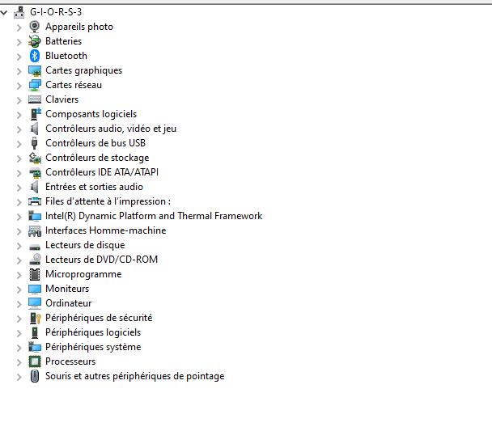
Task: Select Contrôleurs audio, vidéo et jeu label
Action: coord(111,129)
